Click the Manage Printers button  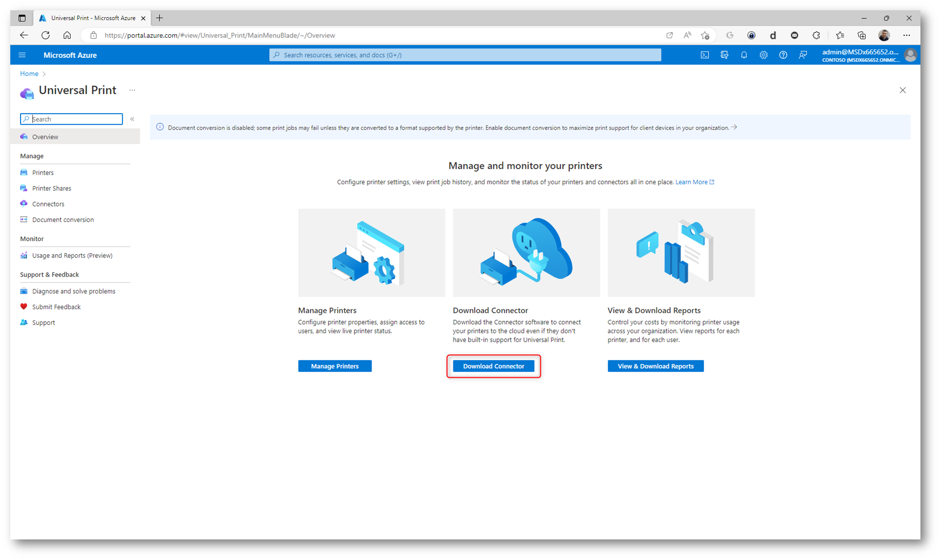click(335, 366)
